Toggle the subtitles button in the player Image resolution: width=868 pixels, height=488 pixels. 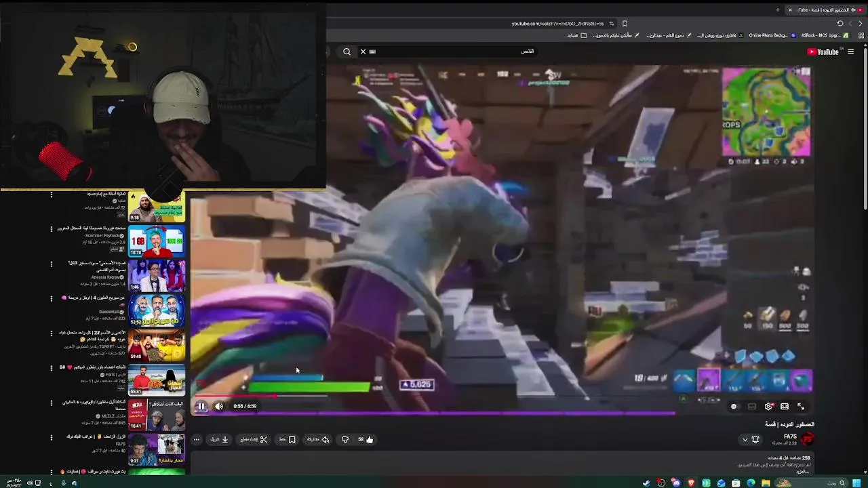pyautogui.click(x=751, y=407)
